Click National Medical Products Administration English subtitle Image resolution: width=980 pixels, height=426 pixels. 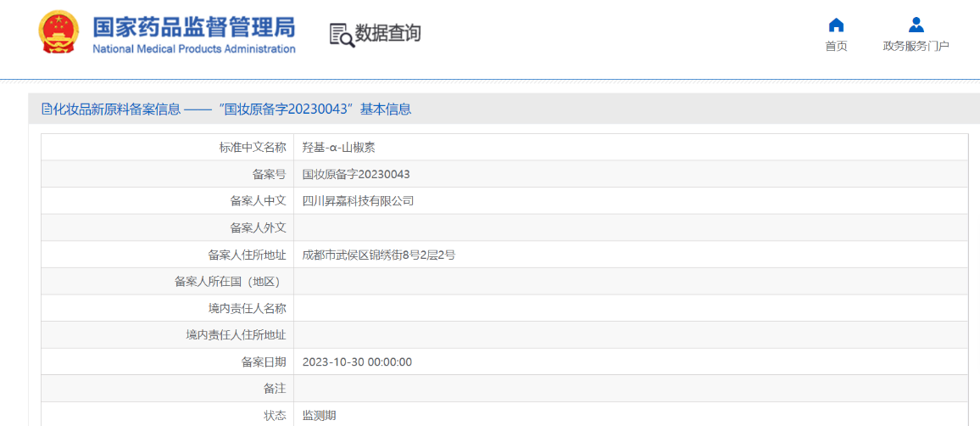coord(193,49)
